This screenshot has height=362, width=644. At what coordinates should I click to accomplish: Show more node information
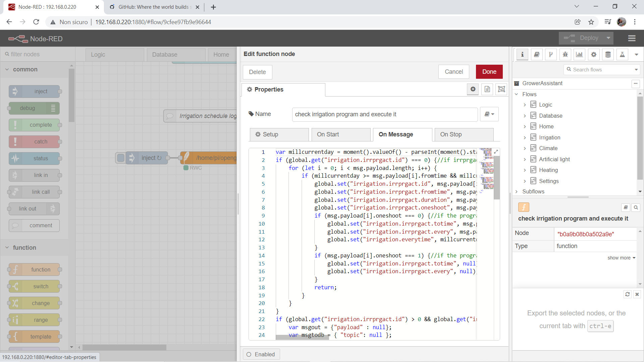coord(621,258)
